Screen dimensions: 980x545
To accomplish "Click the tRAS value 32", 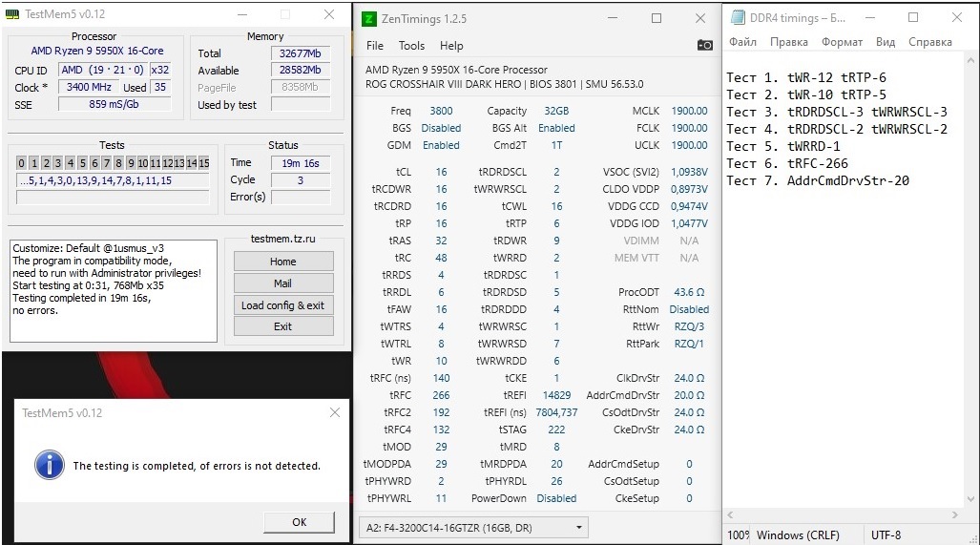I will click(x=441, y=240).
